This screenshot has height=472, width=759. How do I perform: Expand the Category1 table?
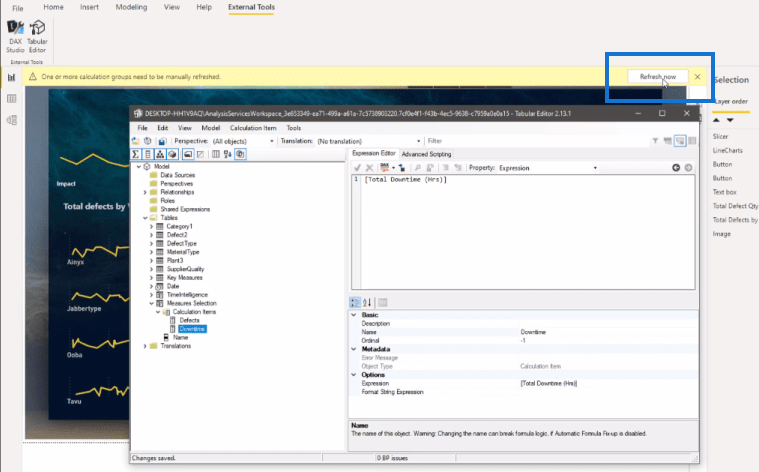151,226
